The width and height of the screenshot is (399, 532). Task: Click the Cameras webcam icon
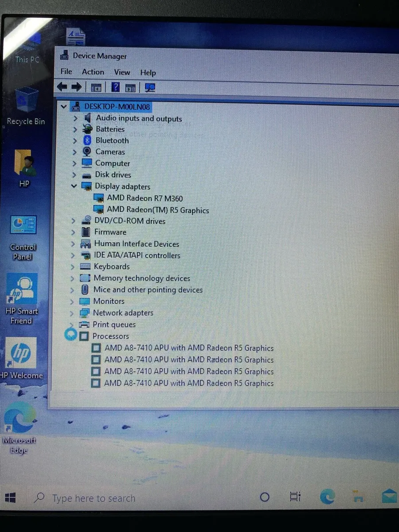[x=87, y=152]
